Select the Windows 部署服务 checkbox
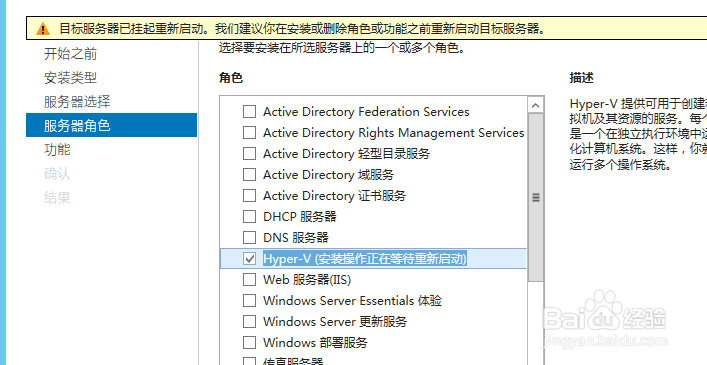The width and height of the screenshot is (707, 365). click(x=249, y=342)
